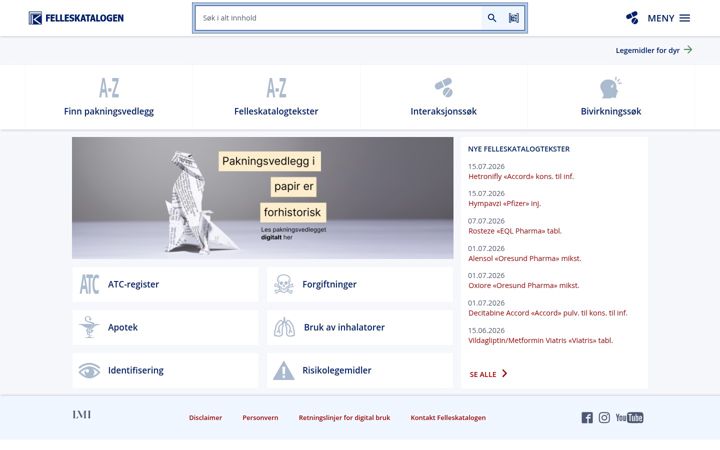This screenshot has height=450, width=720.
Task: Open Risikolegemidler
Action: pos(337,370)
